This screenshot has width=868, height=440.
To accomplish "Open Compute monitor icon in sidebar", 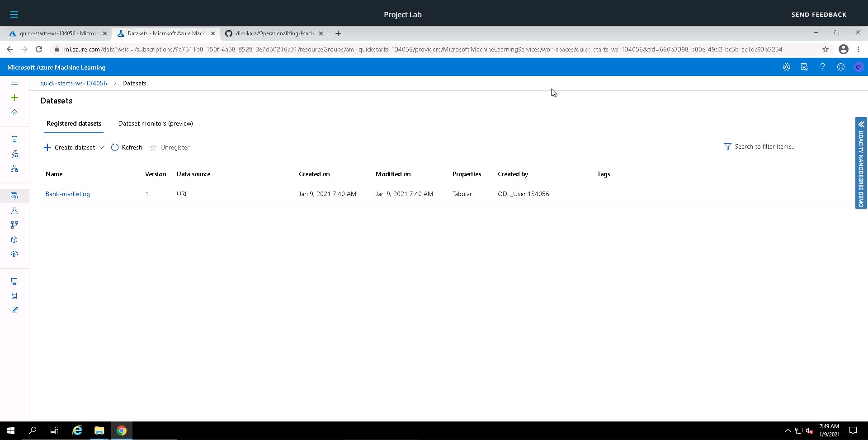I will click(14, 281).
